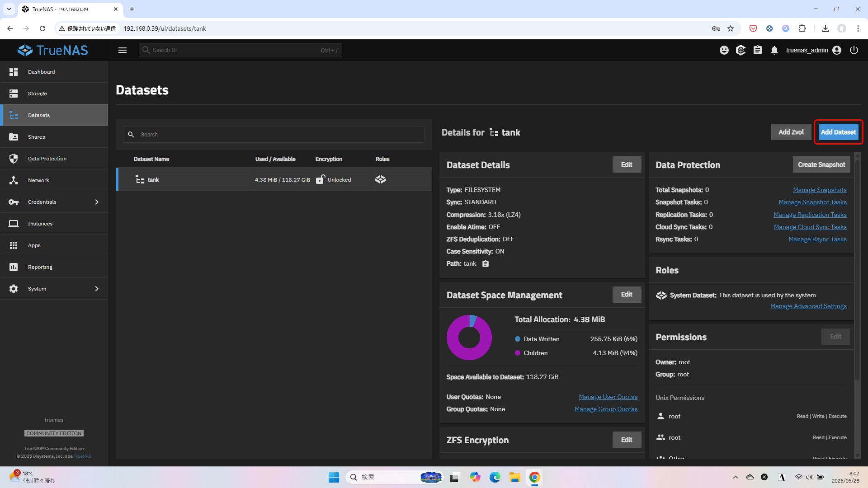The width and height of the screenshot is (868, 488).
Task: Open Manage Snapshot Tasks link
Action: point(812,202)
